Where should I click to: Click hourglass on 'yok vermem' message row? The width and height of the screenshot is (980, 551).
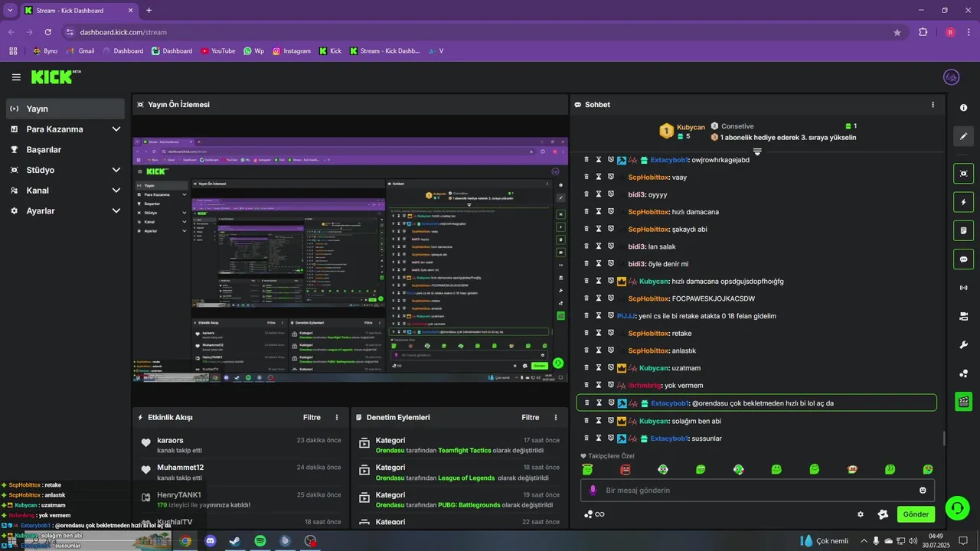click(x=599, y=385)
